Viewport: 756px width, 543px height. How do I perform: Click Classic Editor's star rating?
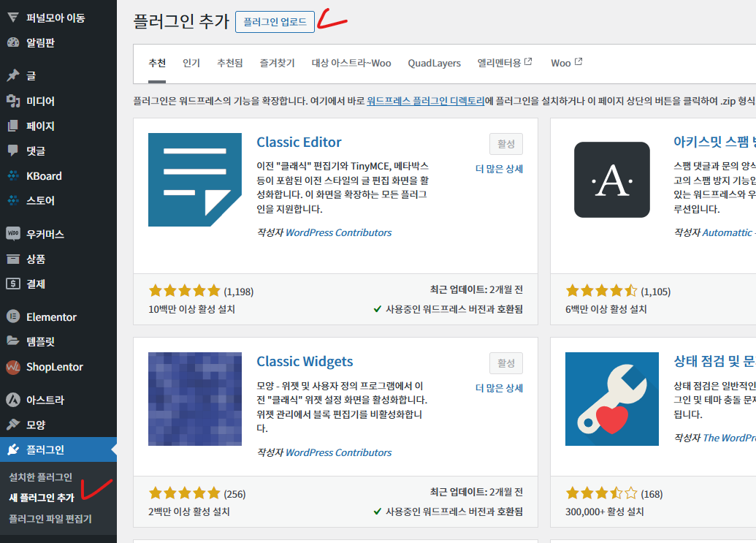click(x=185, y=291)
